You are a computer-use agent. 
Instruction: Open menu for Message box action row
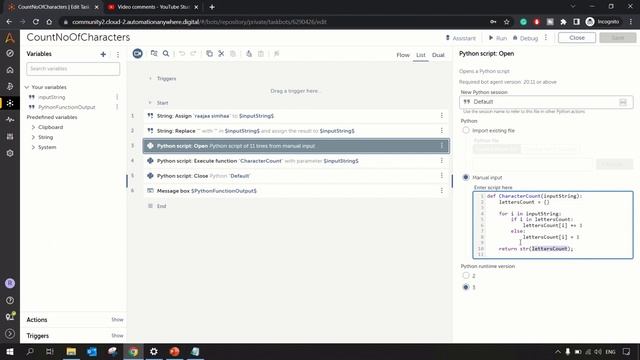click(x=442, y=191)
